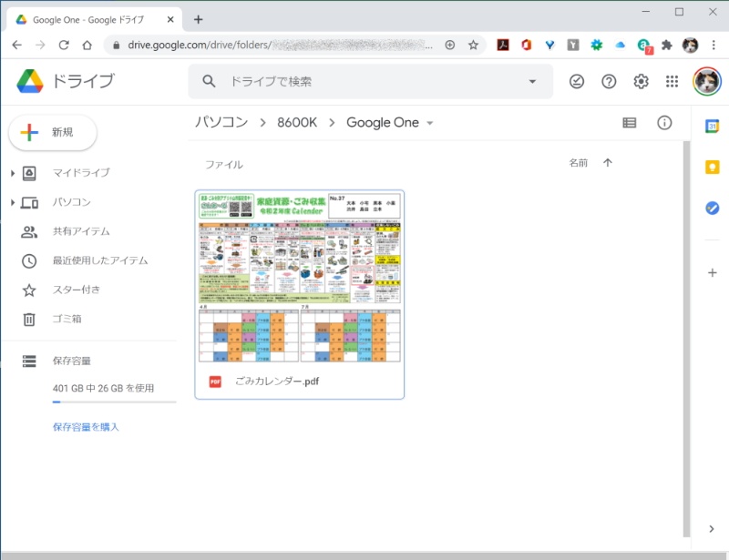Toggle 名前 sort order arrow
This screenshot has width=729, height=560.
(x=609, y=160)
